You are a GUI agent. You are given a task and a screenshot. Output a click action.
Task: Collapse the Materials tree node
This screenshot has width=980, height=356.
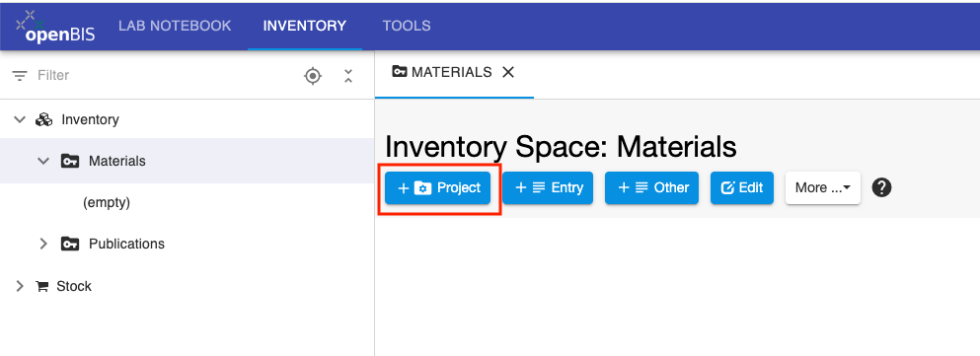pyautogui.click(x=43, y=161)
